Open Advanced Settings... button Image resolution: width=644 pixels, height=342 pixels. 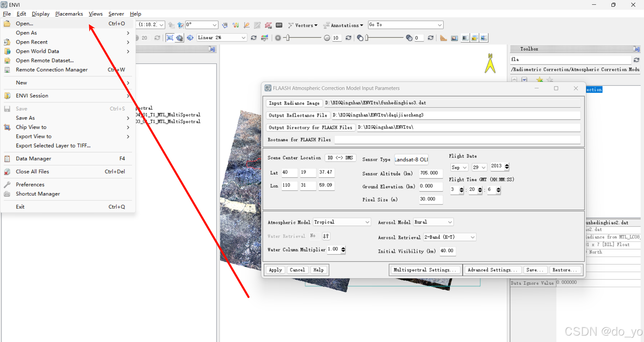[x=493, y=270]
